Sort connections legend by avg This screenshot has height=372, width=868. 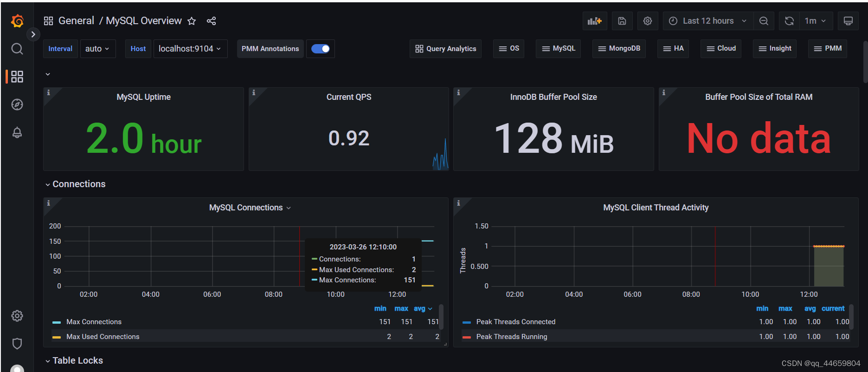pyautogui.click(x=423, y=308)
